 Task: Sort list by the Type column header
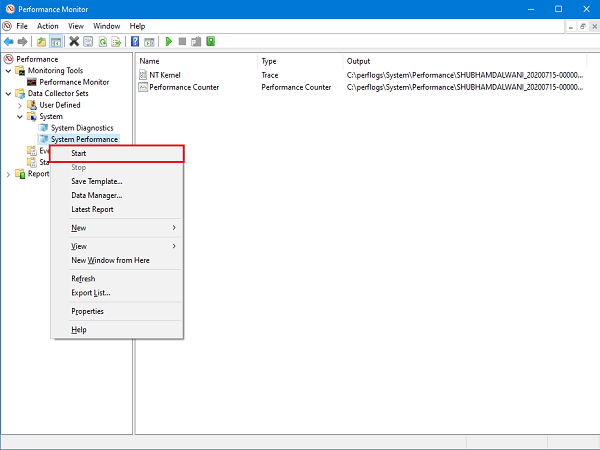tap(300, 61)
